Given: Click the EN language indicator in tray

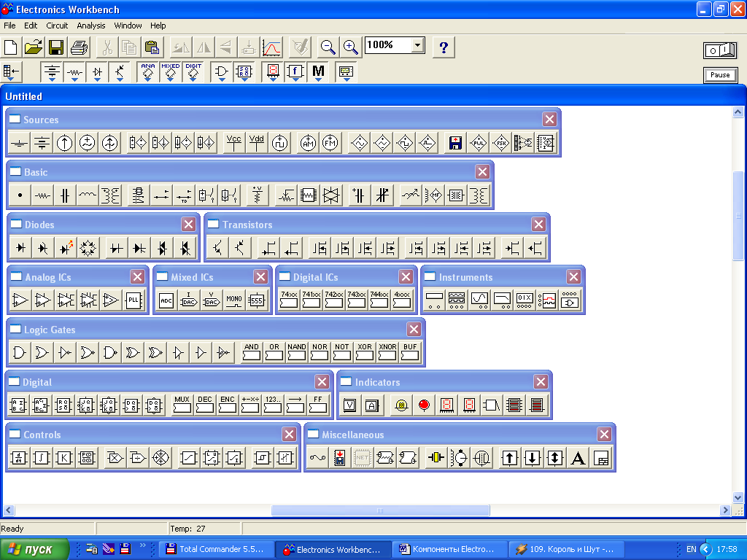Looking at the screenshot, I should click(692, 549).
